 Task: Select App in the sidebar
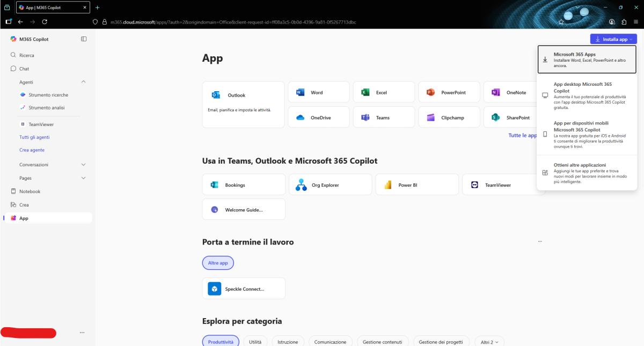(48, 218)
